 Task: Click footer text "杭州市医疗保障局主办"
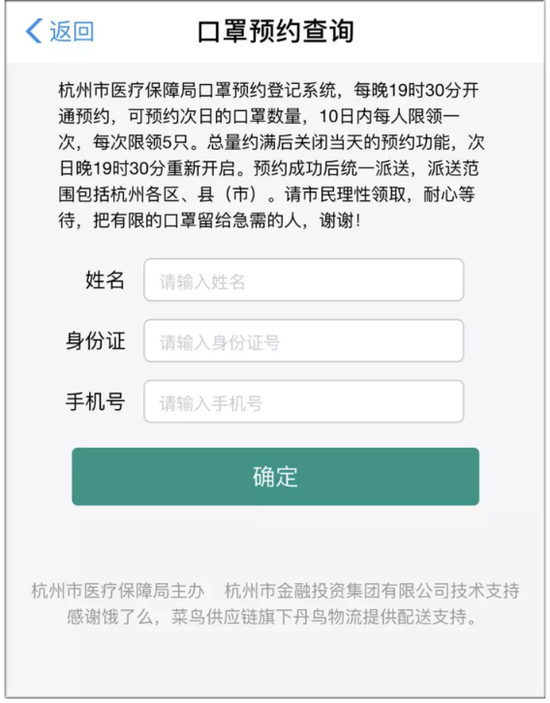tap(118, 591)
